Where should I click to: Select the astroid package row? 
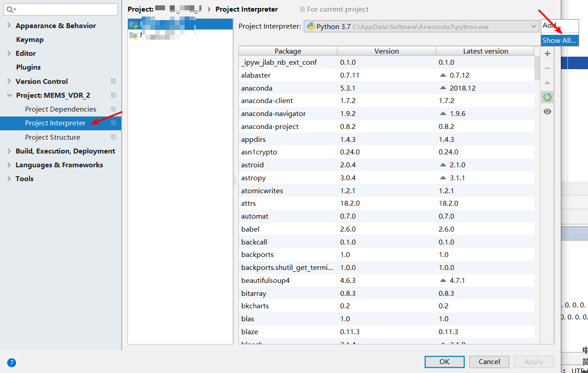tap(387, 165)
